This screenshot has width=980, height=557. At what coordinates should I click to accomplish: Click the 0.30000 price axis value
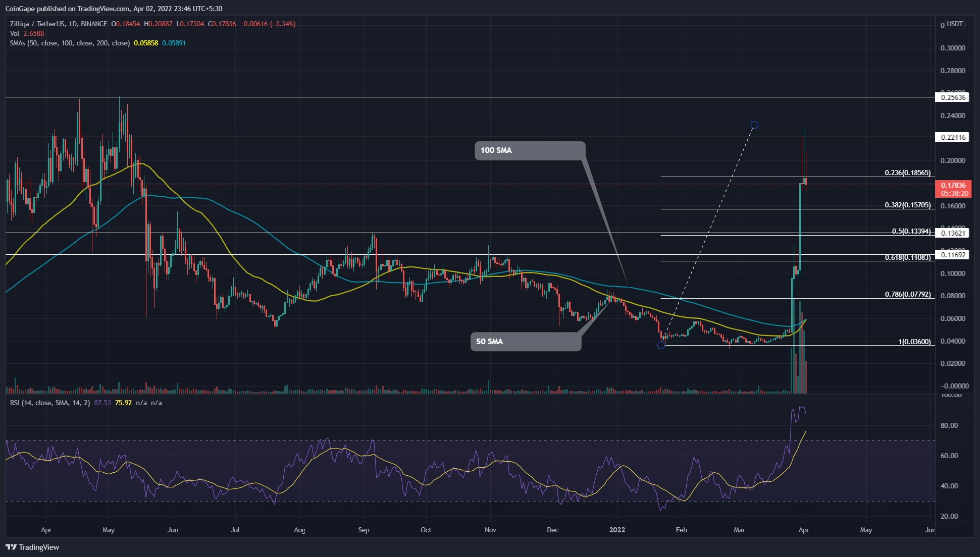tap(953, 48)
